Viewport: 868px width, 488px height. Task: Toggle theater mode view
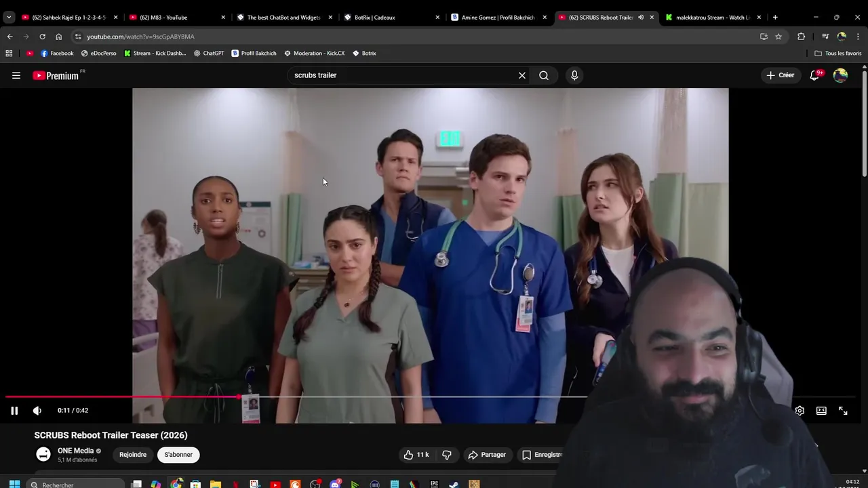tap(821, 410)
